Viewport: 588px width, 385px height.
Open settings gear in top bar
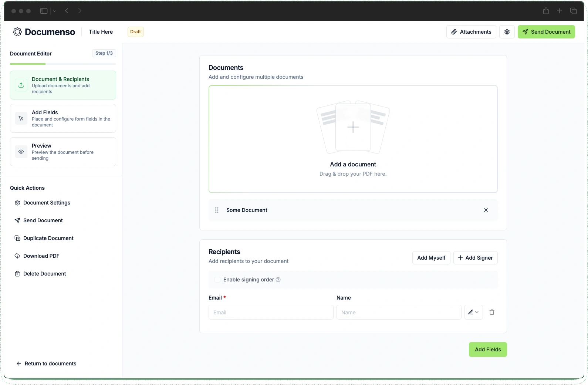click(x=507, y=32)
